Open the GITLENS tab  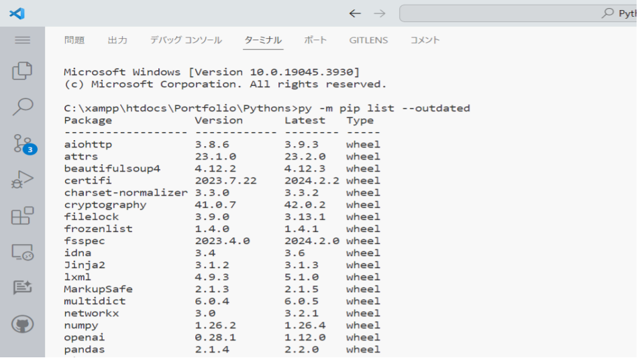pos(368,40)
